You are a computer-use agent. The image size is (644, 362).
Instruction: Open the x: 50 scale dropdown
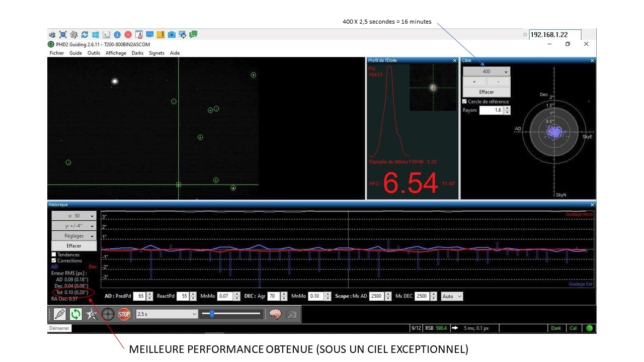click(x=74, y=216)
